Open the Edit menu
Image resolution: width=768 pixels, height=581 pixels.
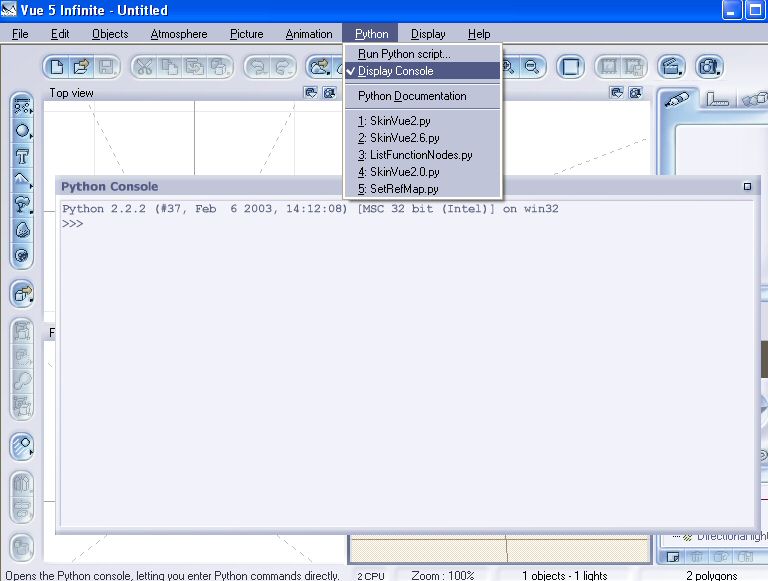tap(60, 34)
